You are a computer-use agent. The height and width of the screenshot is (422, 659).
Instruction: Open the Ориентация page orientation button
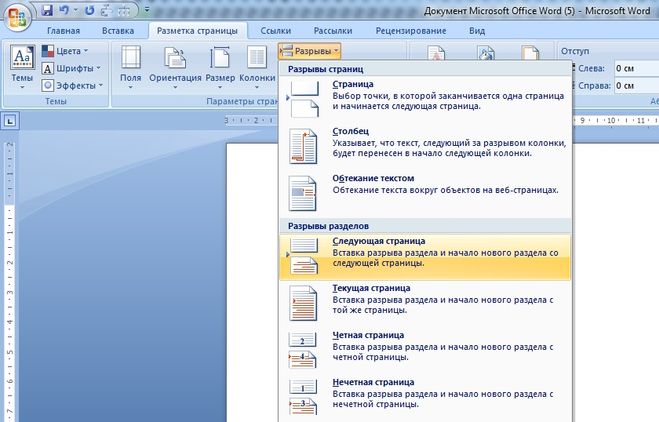(x=175, y=67)
